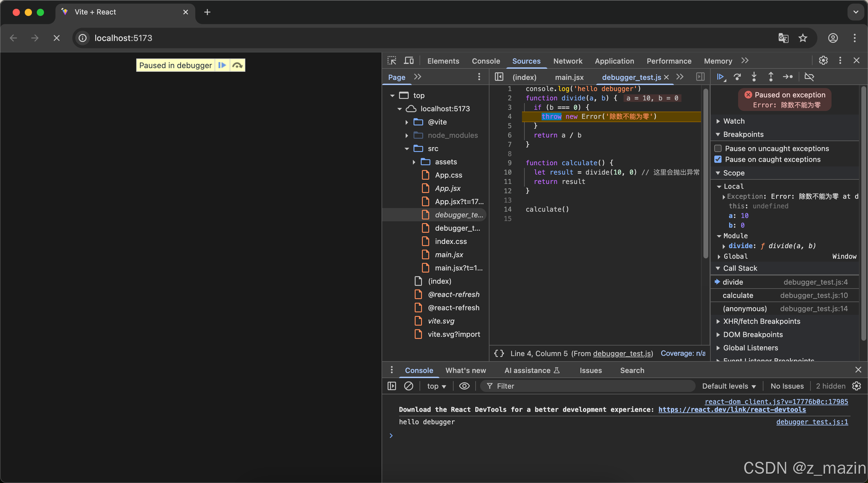Expand the assets folder
Screen dimensions: 868x483
click(x=414, y=162)
